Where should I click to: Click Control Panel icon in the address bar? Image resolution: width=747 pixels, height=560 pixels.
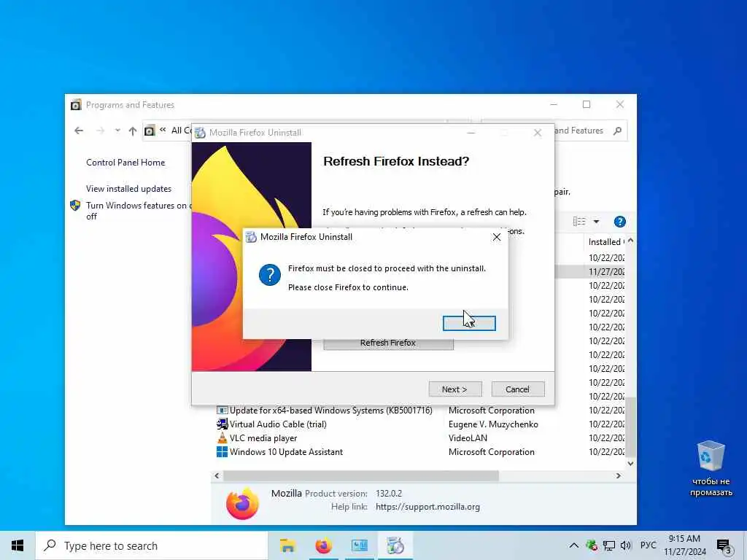(x=150, y=131)
